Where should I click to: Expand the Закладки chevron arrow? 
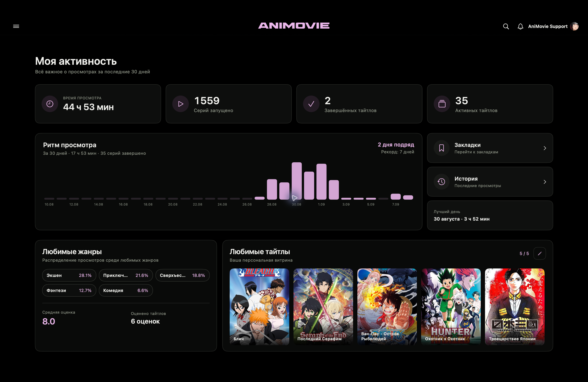coord(545,148)
